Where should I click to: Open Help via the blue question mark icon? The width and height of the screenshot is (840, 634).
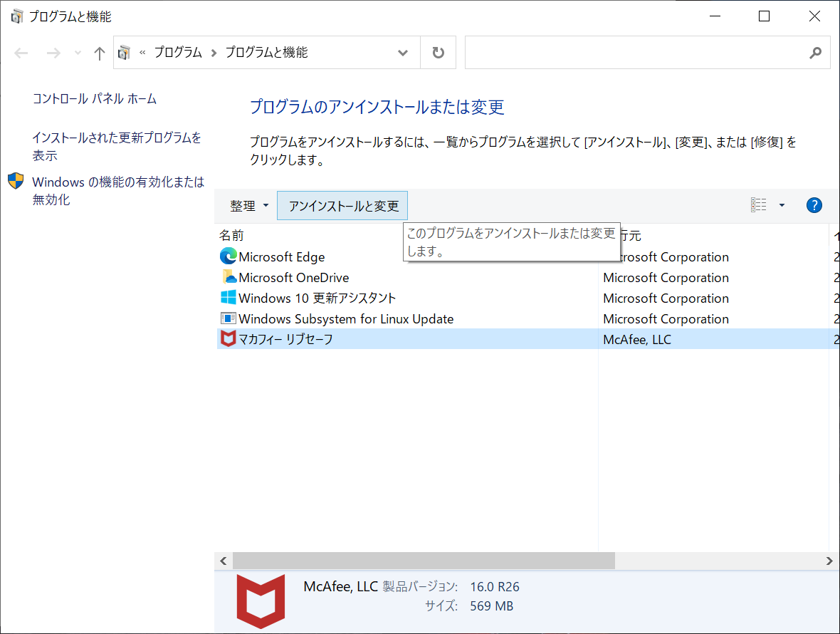pos(814,205)
